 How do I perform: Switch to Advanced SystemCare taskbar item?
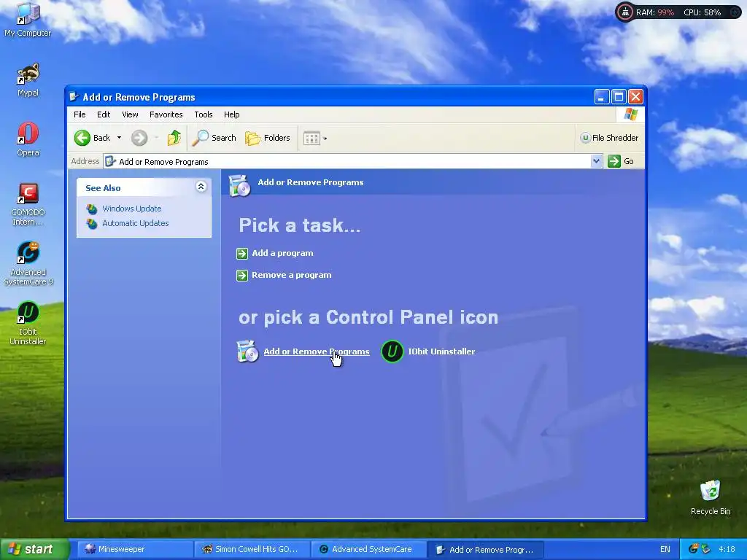coord(370,550)
